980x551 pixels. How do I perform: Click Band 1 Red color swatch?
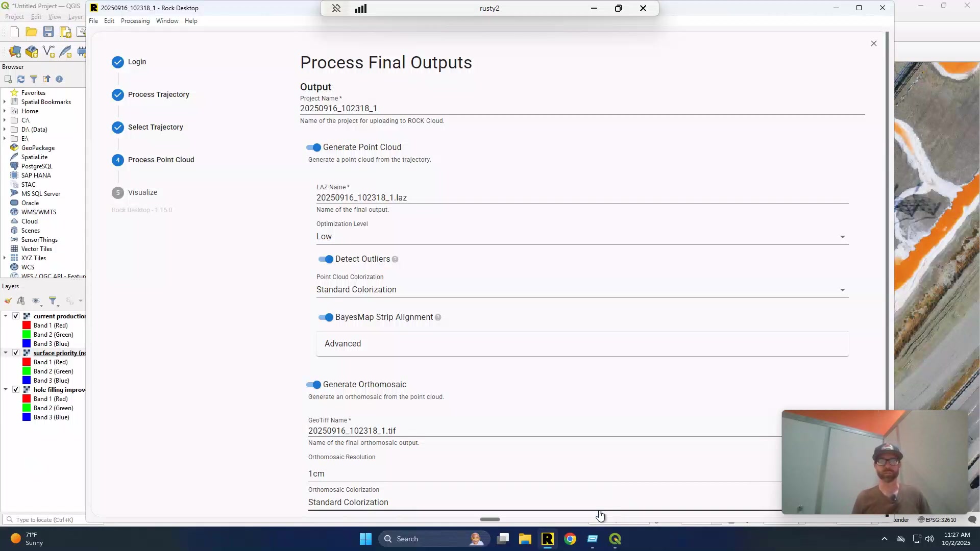click(27, 325)
